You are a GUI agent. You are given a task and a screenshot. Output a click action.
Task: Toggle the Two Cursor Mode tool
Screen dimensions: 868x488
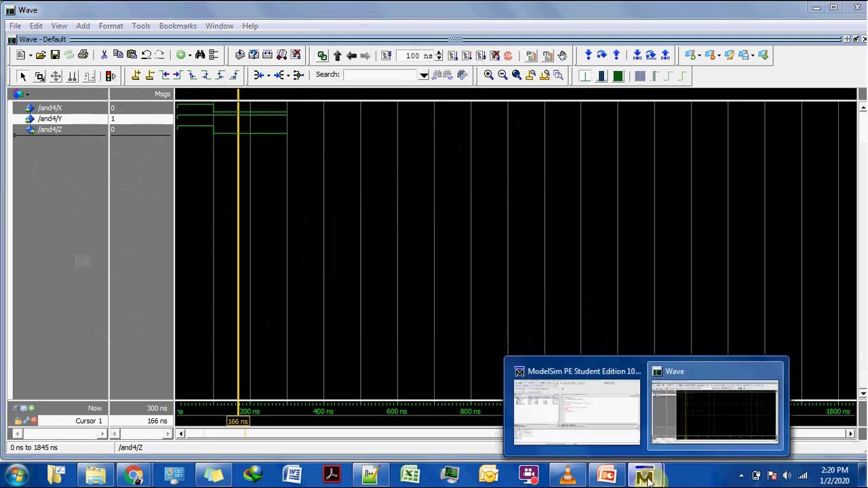click(72, 76)
